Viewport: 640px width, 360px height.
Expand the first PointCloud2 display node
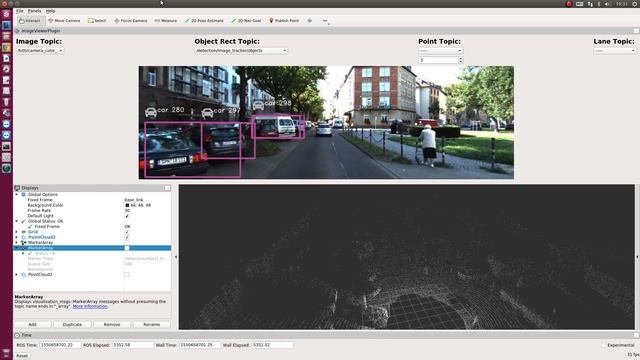(17, 237)
